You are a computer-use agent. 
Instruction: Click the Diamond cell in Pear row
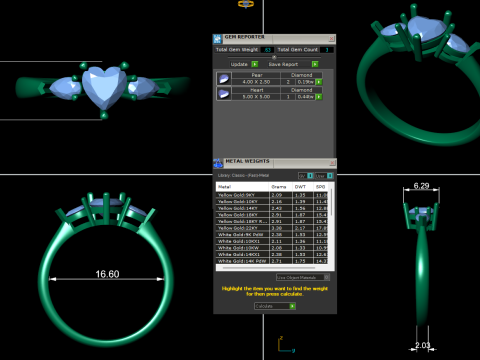(302, 75)
